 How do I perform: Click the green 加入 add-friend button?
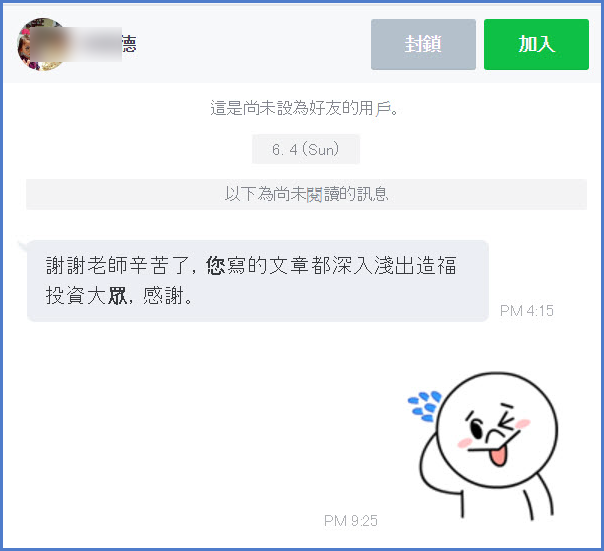[x=536, y=44]
